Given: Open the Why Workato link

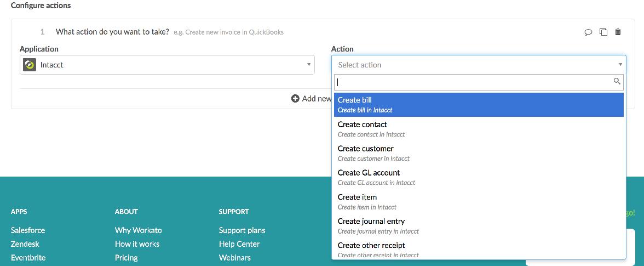Looking at the screenshot, I should pos(139,230).
